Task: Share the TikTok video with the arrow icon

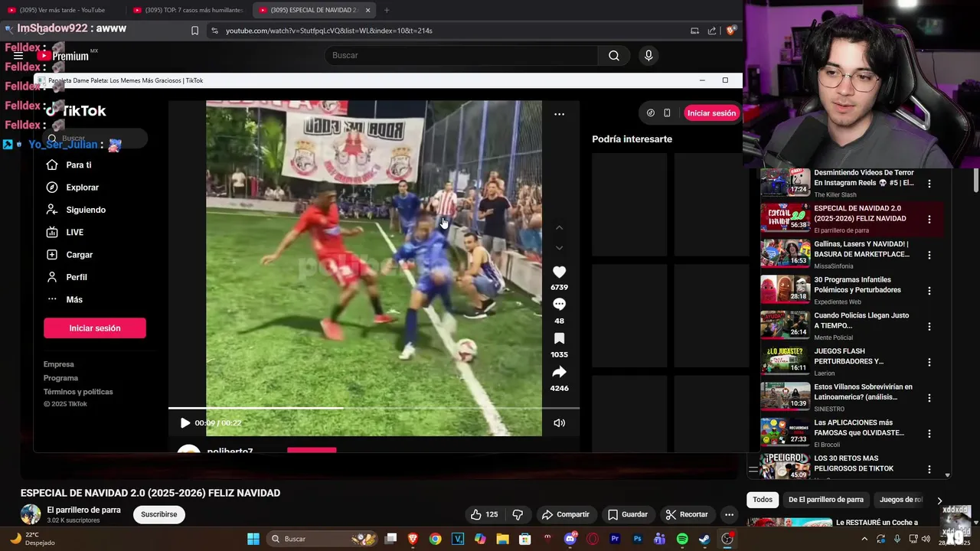Action: coord(559,372)
